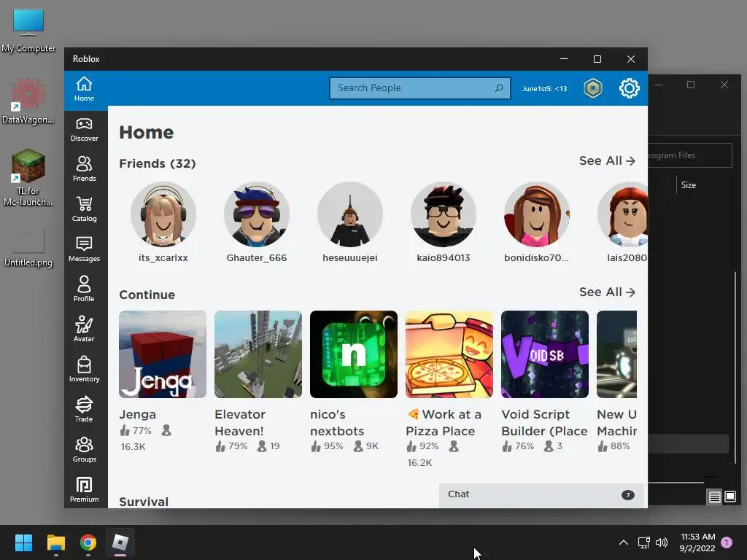Click the Jenga game title
This screenshot has height=560, width=747.
(x=138, y=414)
